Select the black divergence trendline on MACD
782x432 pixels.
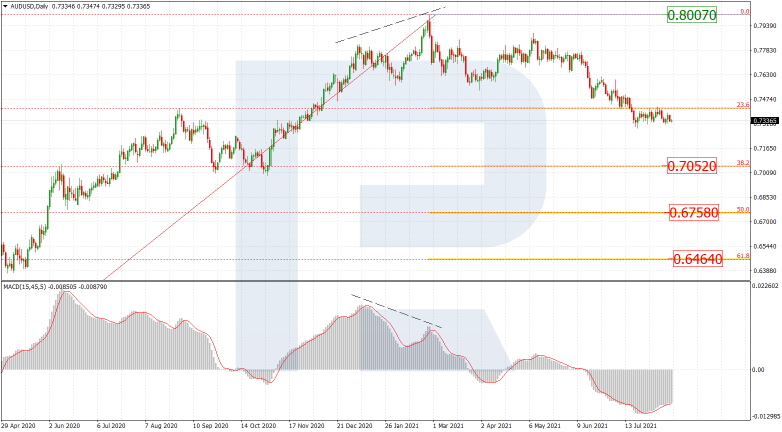pyautogui.click(x=396, y=311)
